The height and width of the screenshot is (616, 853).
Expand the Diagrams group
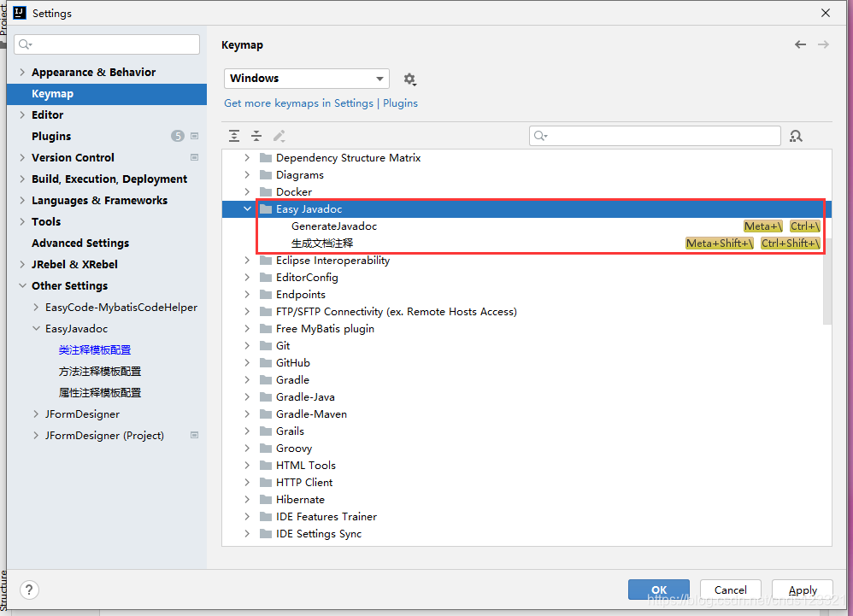point(248,175)
